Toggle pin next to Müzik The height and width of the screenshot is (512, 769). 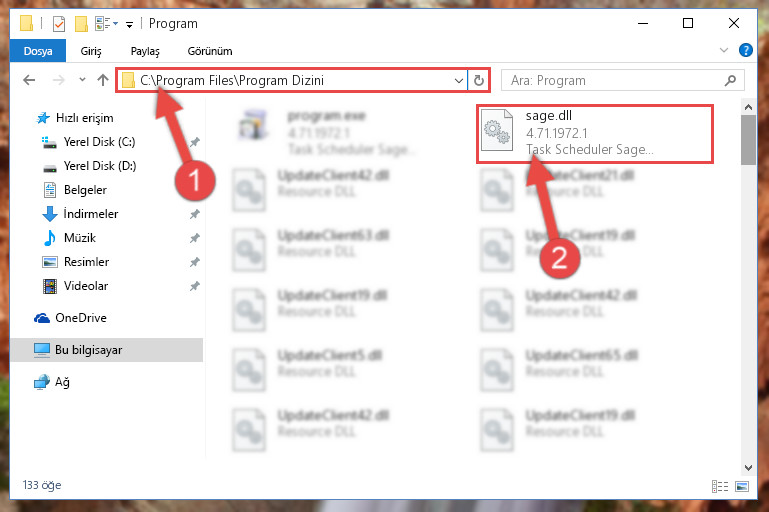click(x=195, y=238)
